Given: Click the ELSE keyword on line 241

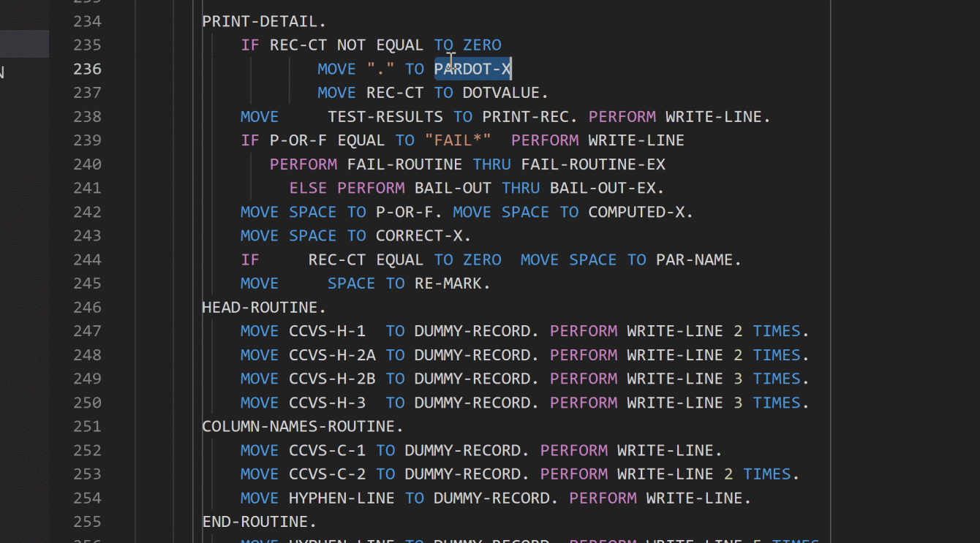Looking at the screenshot, I should tap(308, 188).
